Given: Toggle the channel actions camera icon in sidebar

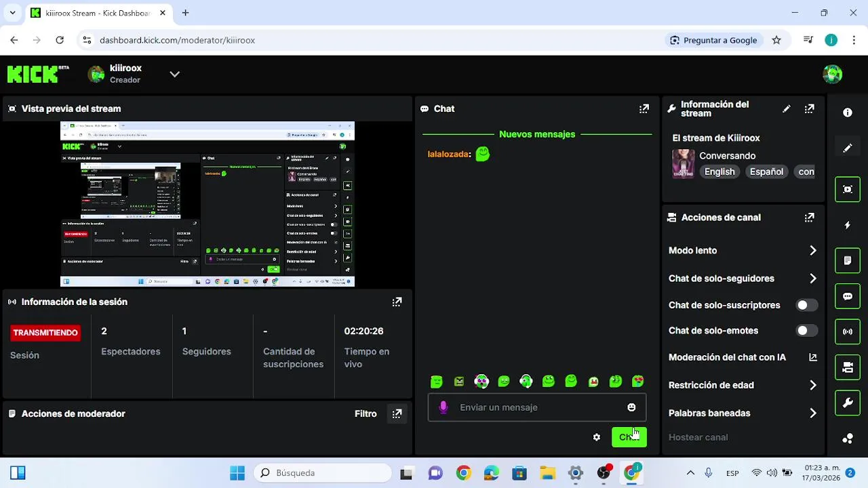Looking at the screenshot, I should (x=848, y=367).
